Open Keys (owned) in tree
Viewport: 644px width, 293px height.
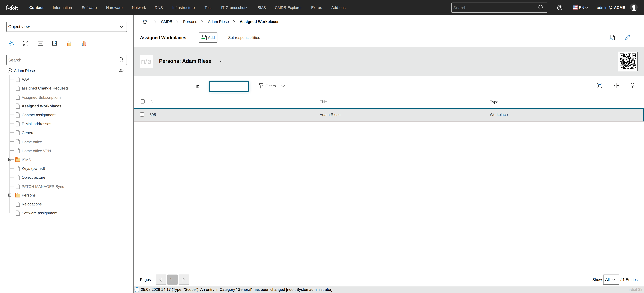pyautogui.click(x=33, y=169)
